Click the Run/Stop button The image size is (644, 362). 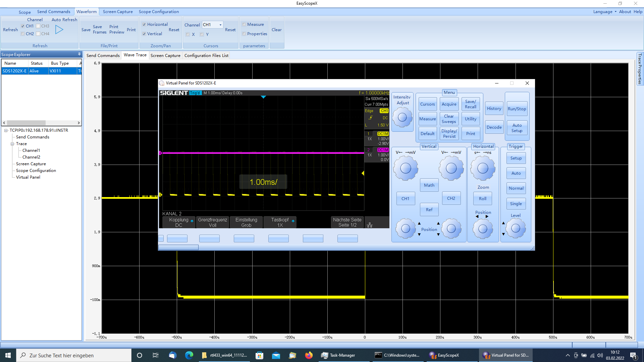tap(517, 109)
